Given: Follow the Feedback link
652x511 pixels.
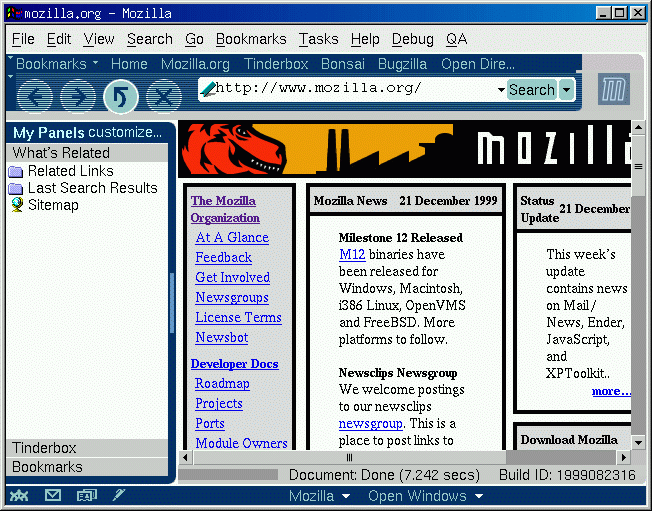Looking at the screenshot, I should pyautogui.click(x=223, y=257).
